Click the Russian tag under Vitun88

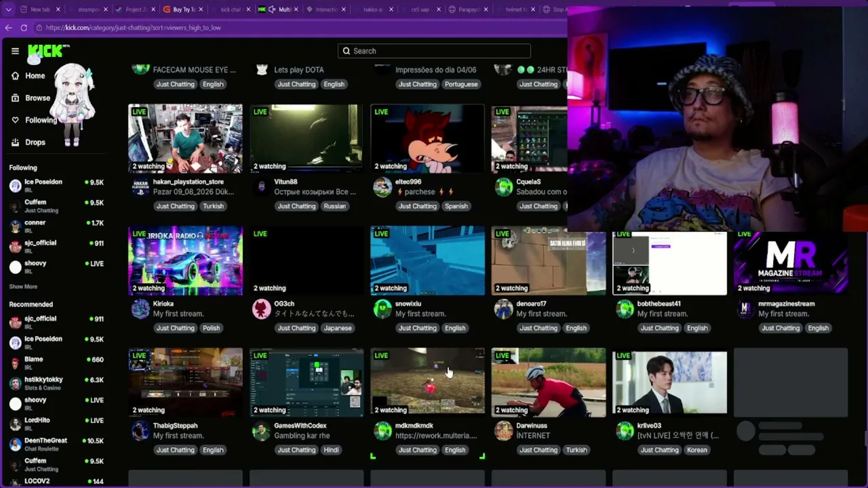coord(334,206)
